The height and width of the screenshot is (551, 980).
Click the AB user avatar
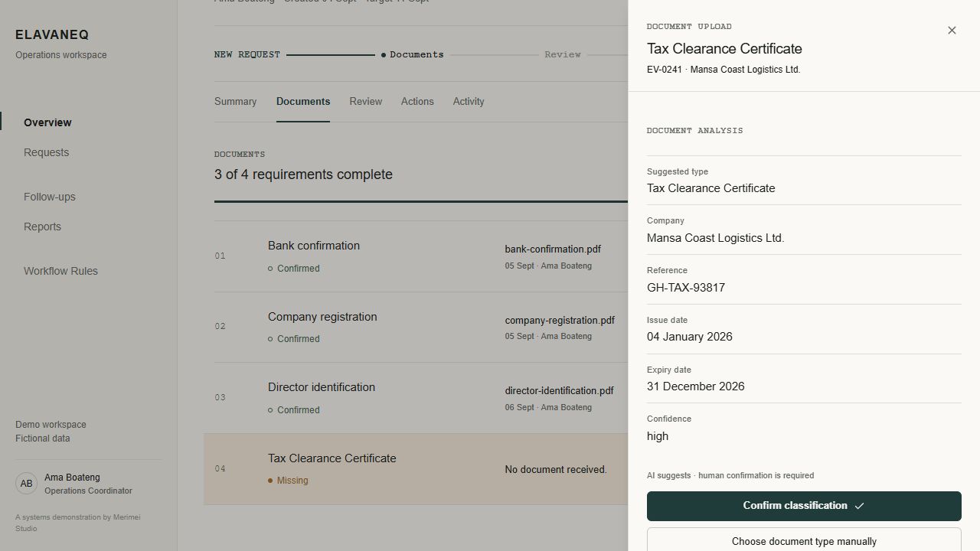click(x=26, y=484)
